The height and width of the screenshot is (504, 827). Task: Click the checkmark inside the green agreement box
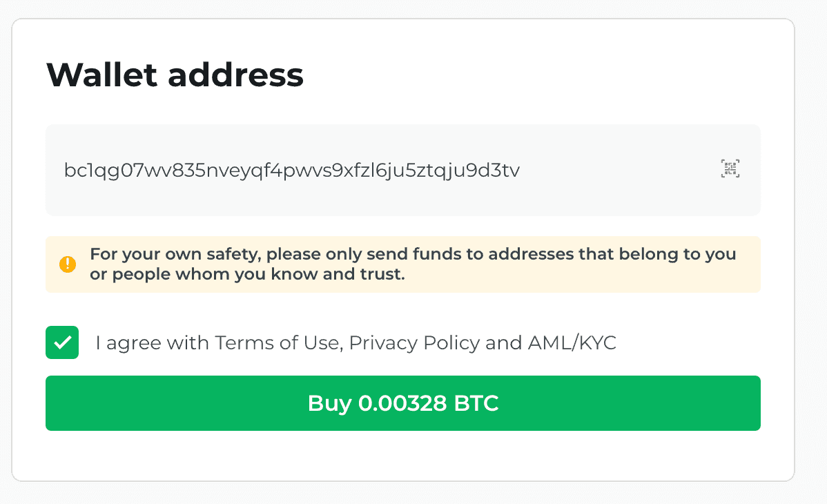(62, 342)
